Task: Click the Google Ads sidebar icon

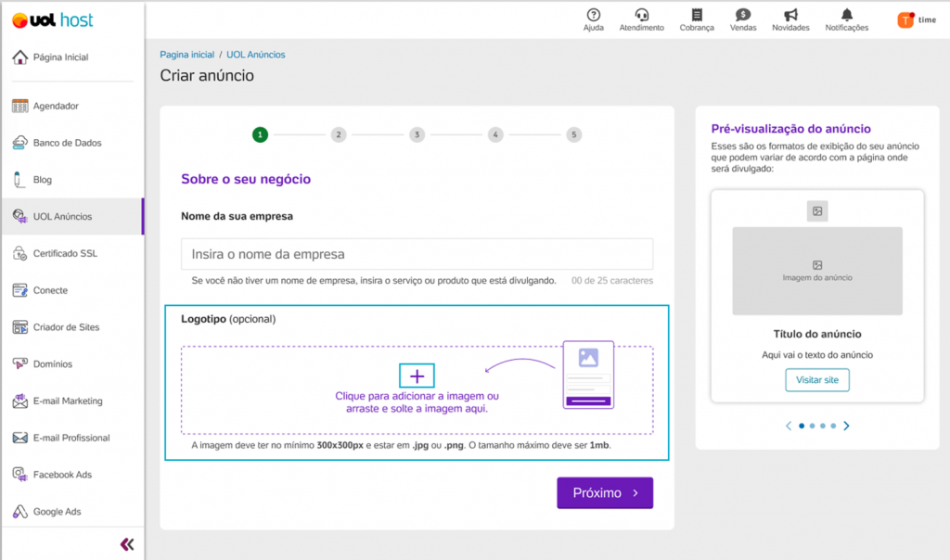Action: pyautogui.click(x=20, y=512)
